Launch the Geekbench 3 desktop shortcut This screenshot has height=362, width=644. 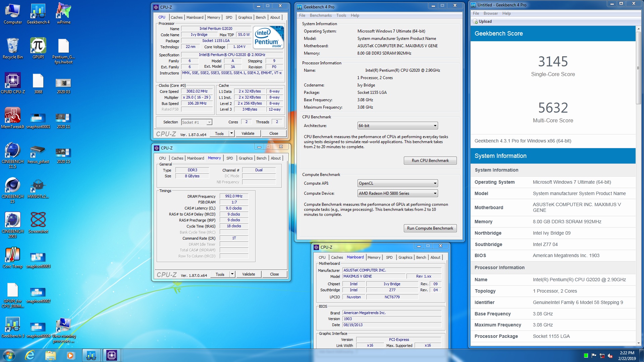click(13, 327)
